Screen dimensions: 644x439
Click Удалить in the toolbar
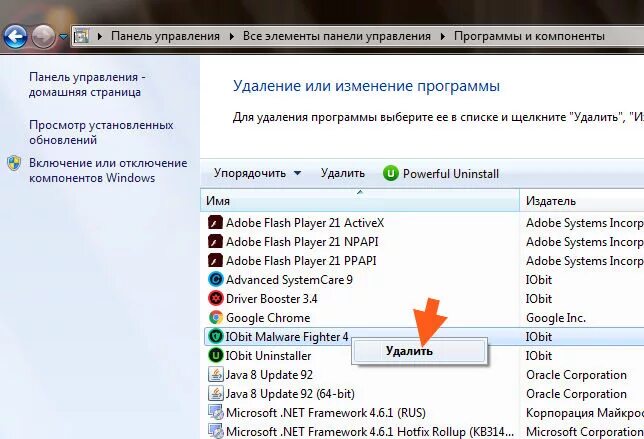(343, 173)
